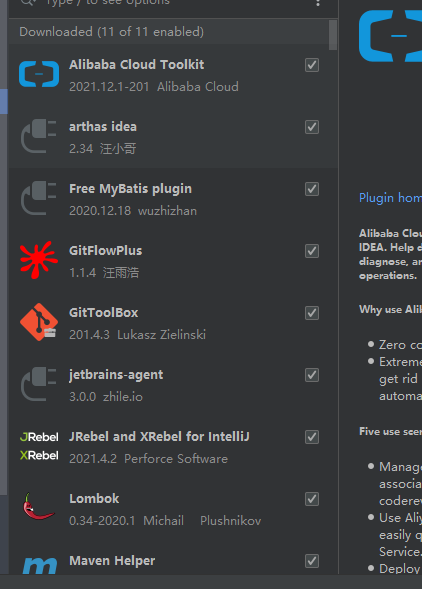422x589 pixels.
Task: Click the arthas idea plug icon
Action: [x=39, y=136]
